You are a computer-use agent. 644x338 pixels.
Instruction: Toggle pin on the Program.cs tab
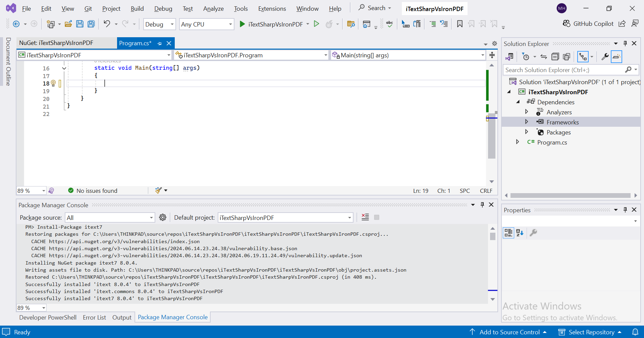click(159, 44)
